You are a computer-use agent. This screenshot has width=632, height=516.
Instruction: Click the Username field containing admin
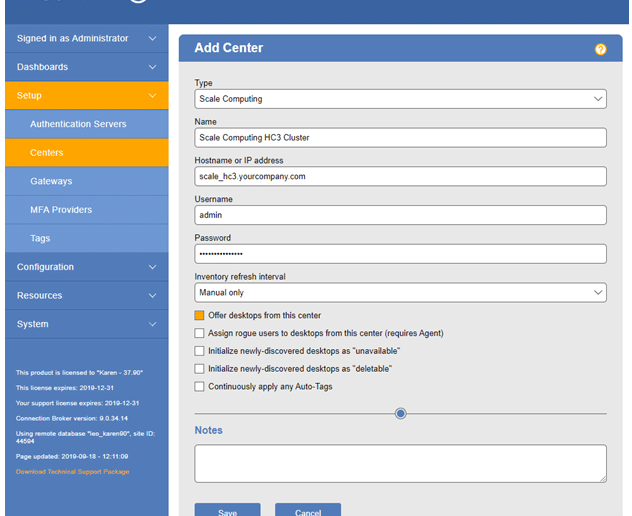click(400, 215)
